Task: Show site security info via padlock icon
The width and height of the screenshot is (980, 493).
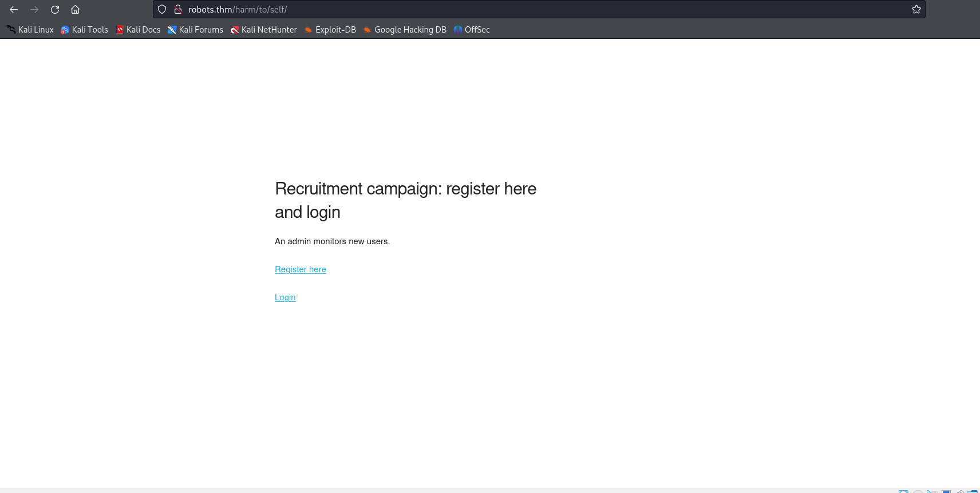Action: coord(178,10)
